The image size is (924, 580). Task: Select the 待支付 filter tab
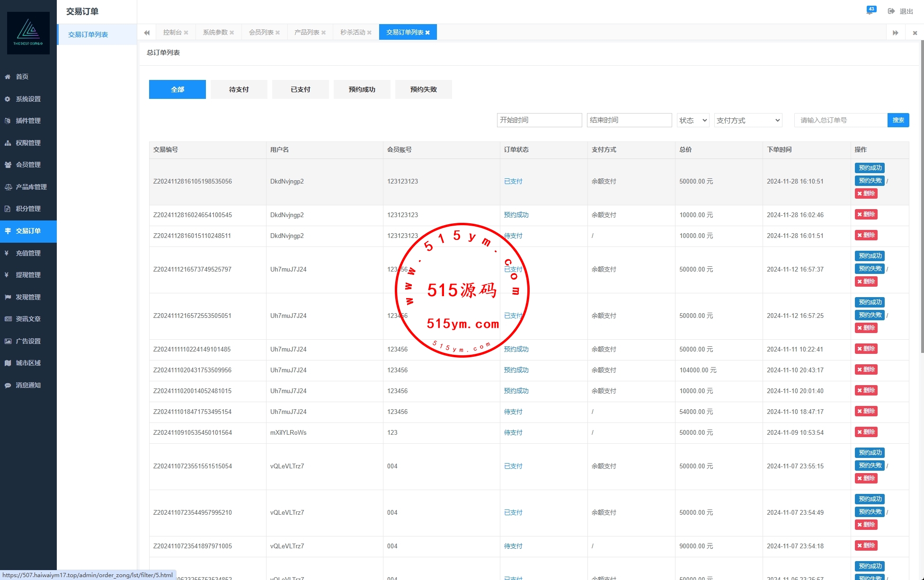tap(239, 89)
